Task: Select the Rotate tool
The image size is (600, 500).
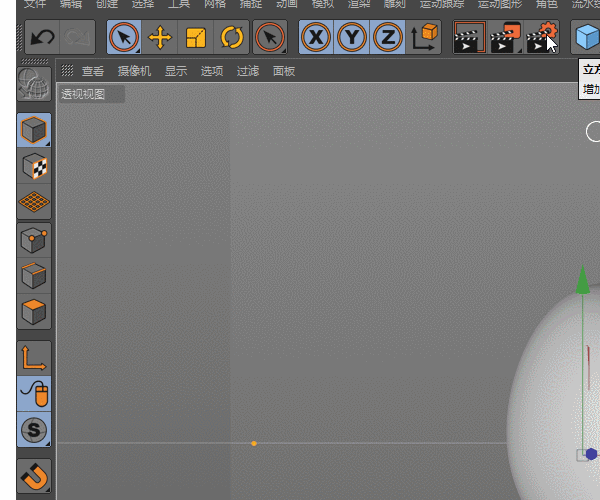Action: point(232,37)
